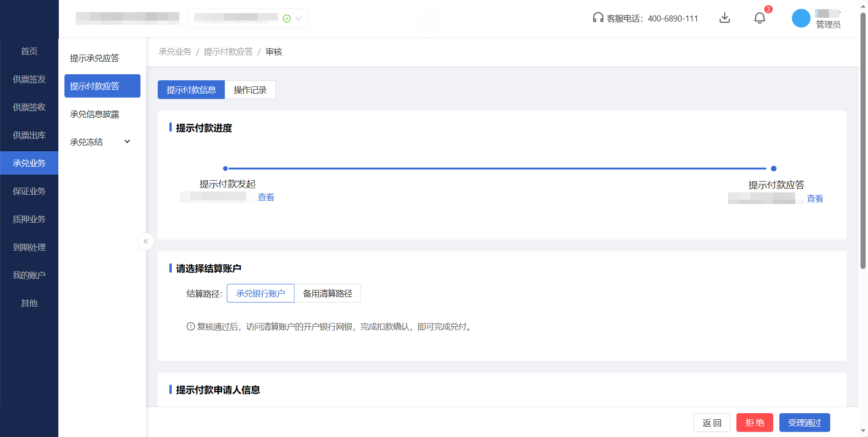
Task: Click 提示付款申请人信息 section heading
Action: pos(217,389)
